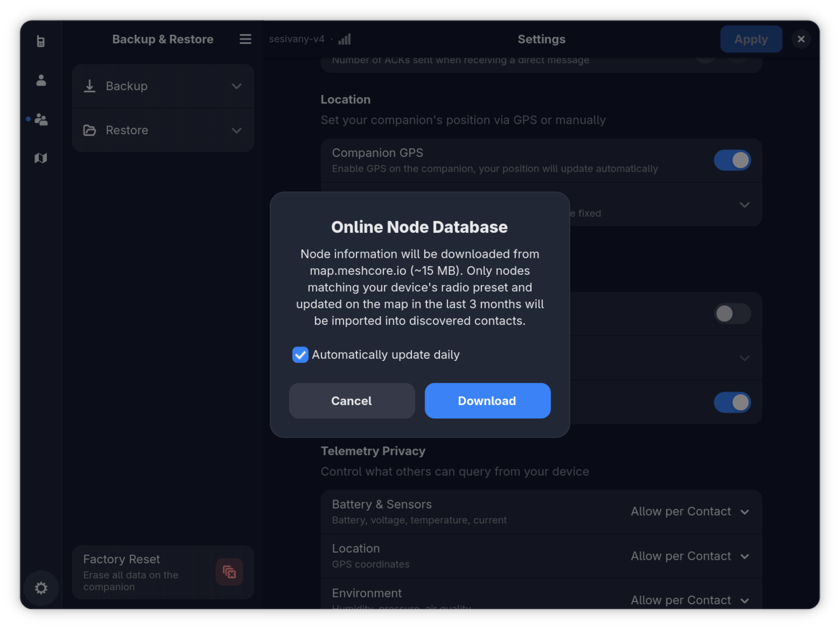Viewport: 840px width, 629px height.
Task: Click the Apply button
Action: [x=751, y=39]
